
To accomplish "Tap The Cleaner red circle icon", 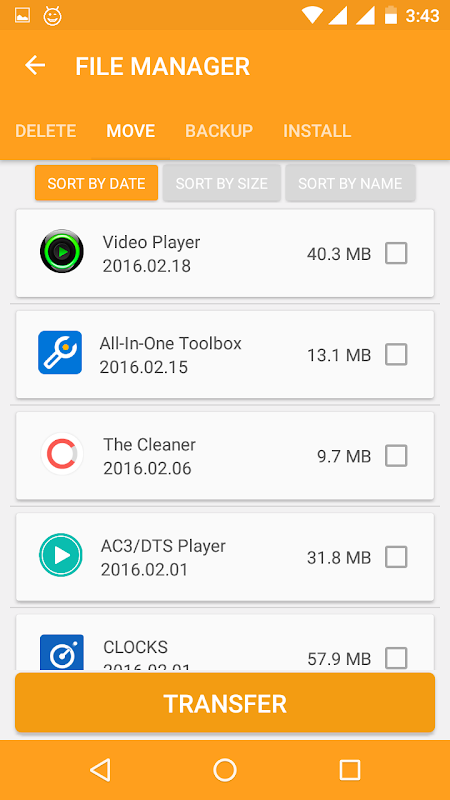I will point(62,454).
